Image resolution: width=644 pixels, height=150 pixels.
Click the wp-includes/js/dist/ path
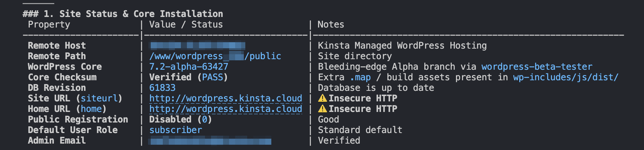(x=566, y=77)
